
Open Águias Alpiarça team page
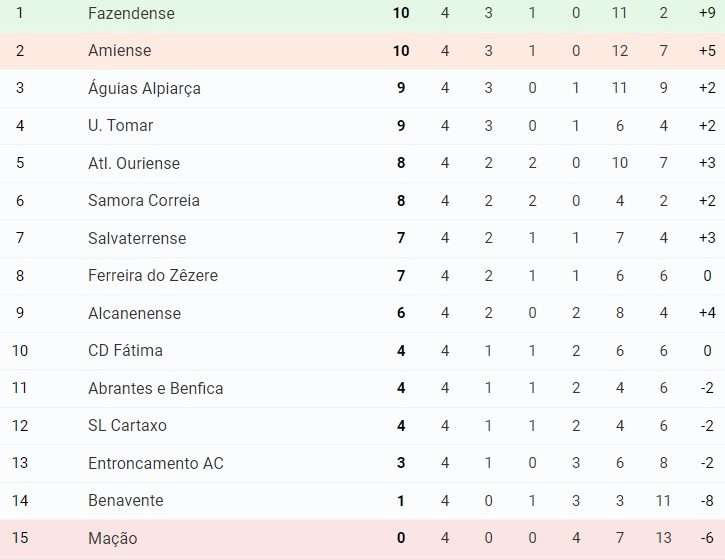[144, 88]
